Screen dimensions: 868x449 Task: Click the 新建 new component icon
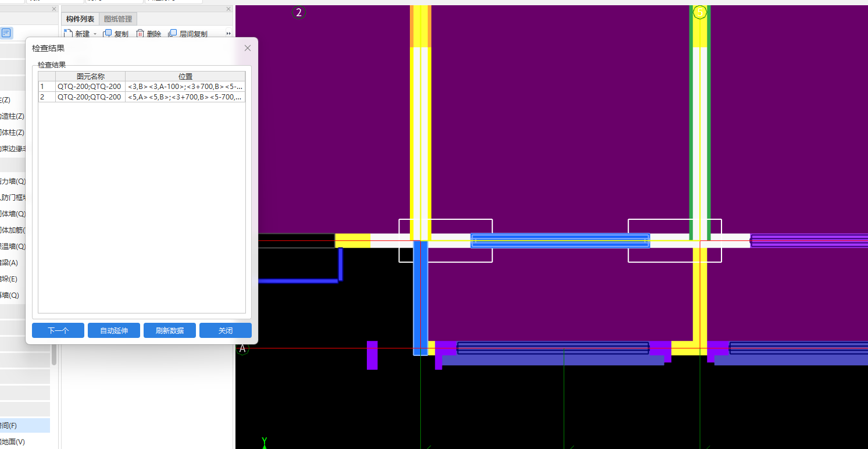[68, 34]
